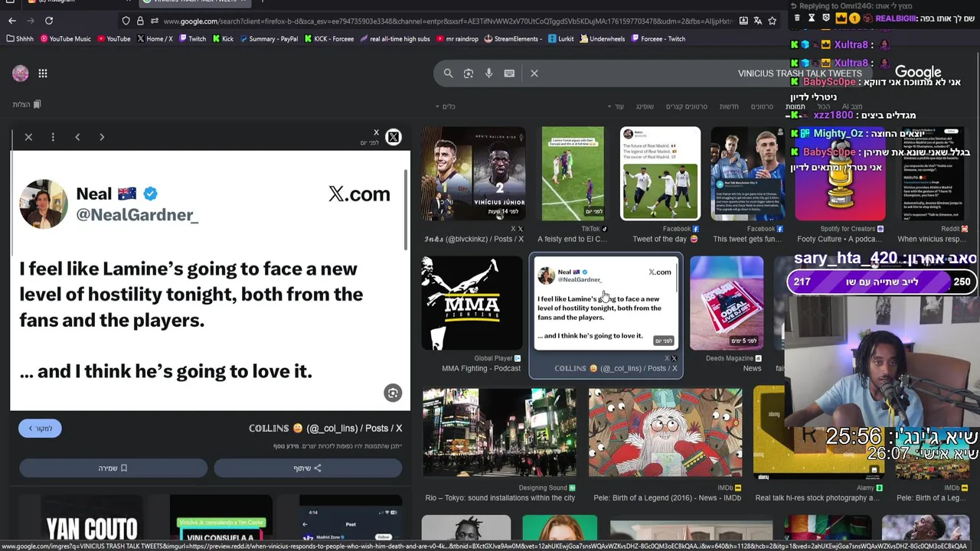Go to previous image in preview
Viewport: 980px width, 551px height.
77,137
